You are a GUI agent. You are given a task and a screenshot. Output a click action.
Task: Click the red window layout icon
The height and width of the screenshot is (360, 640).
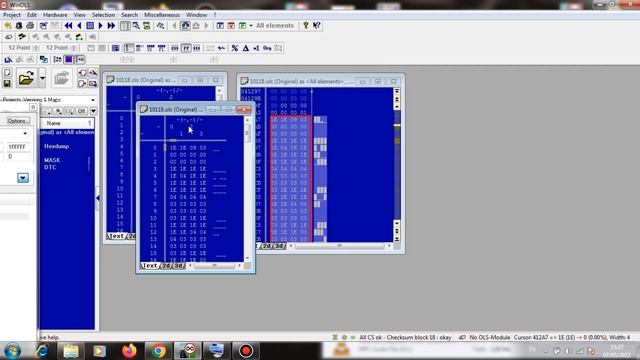point(231,25)
